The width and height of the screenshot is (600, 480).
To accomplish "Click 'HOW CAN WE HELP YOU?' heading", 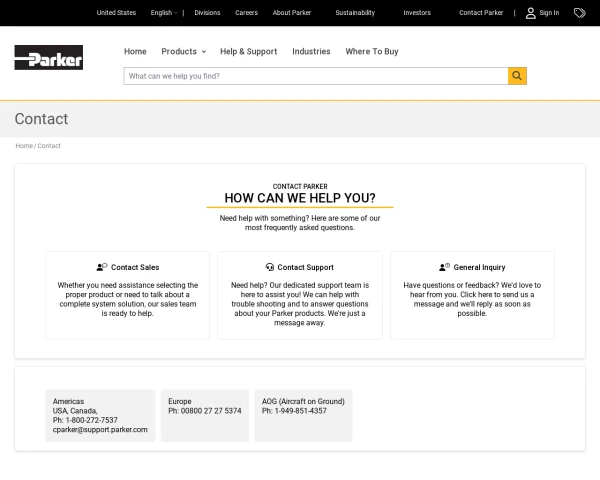I will pyautogui.click(x=300, y=198).
